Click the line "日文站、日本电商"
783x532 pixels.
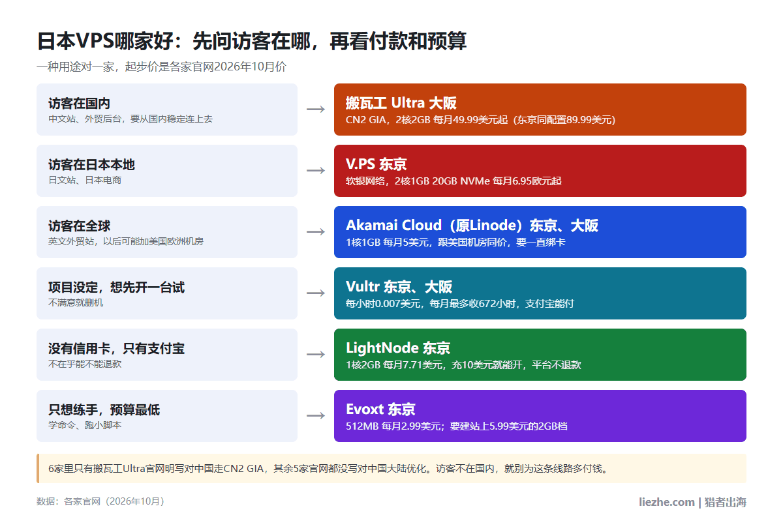[x=85, y=180]
